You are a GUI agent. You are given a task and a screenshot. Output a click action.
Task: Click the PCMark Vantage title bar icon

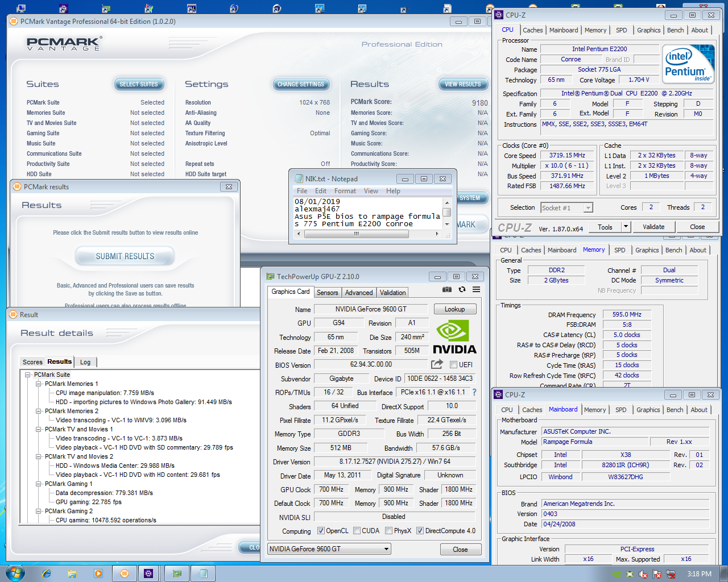(14, 21)
